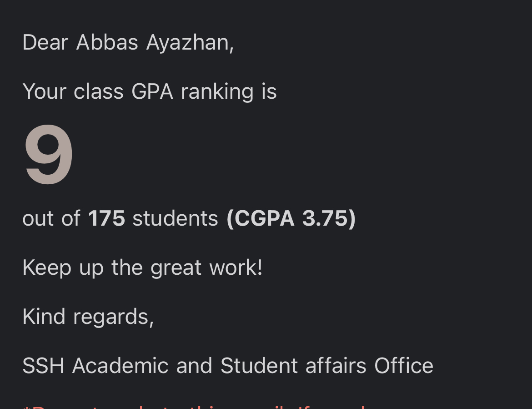Click the red disclaimer text at bottom
The height and width of the screenshot is (409, 532).
(194, 407)
